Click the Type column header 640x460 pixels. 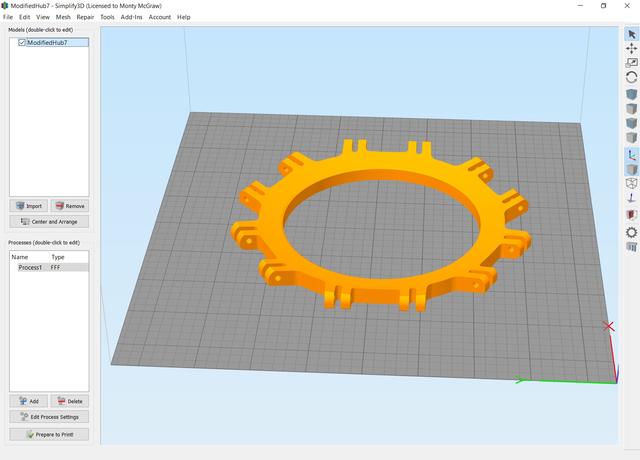pos(58,257)
